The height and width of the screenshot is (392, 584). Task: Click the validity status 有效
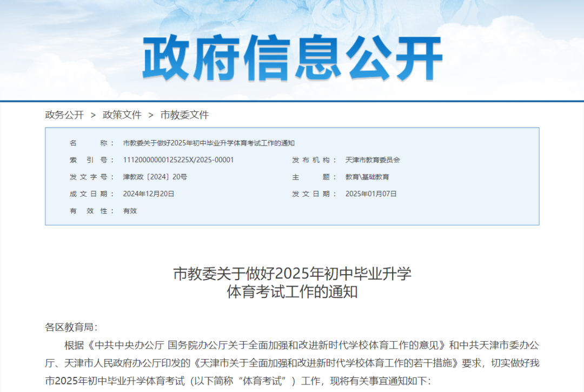point(130,211)
